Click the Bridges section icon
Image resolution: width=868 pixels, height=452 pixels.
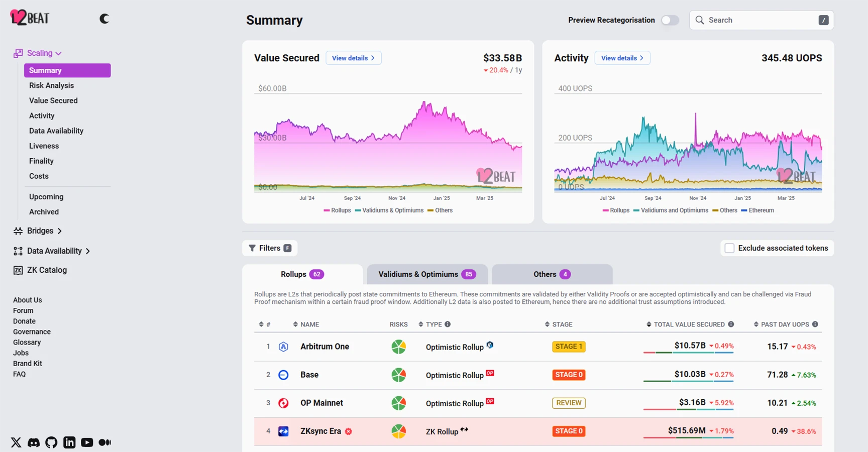pyautogui.click(x=18, y=231)
